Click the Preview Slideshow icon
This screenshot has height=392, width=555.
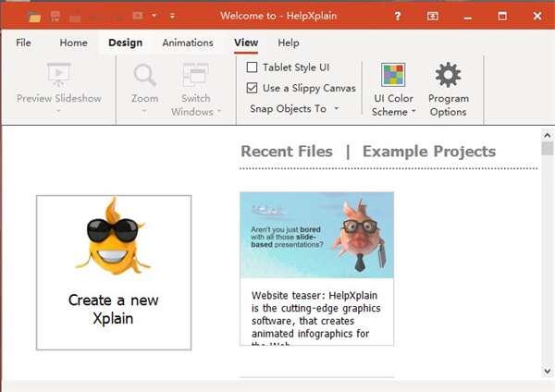click(59, 76)
